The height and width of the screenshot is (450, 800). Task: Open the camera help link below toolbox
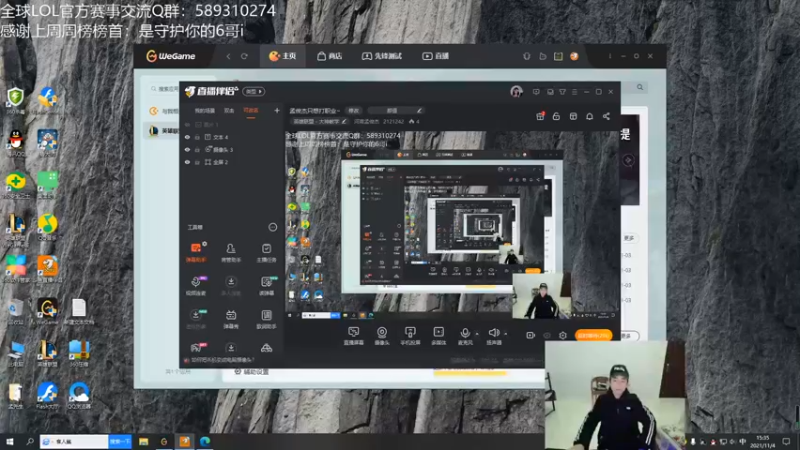tap(219, 360)
